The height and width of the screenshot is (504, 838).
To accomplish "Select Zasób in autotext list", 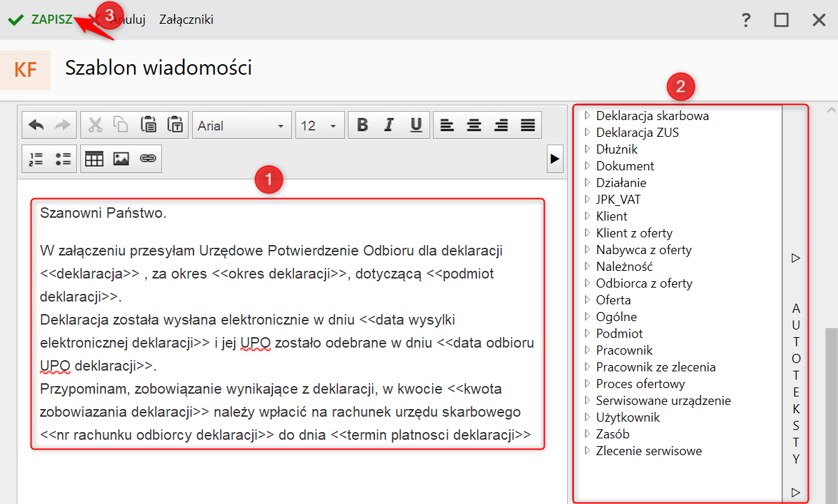I will pyautogui.click(x=614, y=434).
